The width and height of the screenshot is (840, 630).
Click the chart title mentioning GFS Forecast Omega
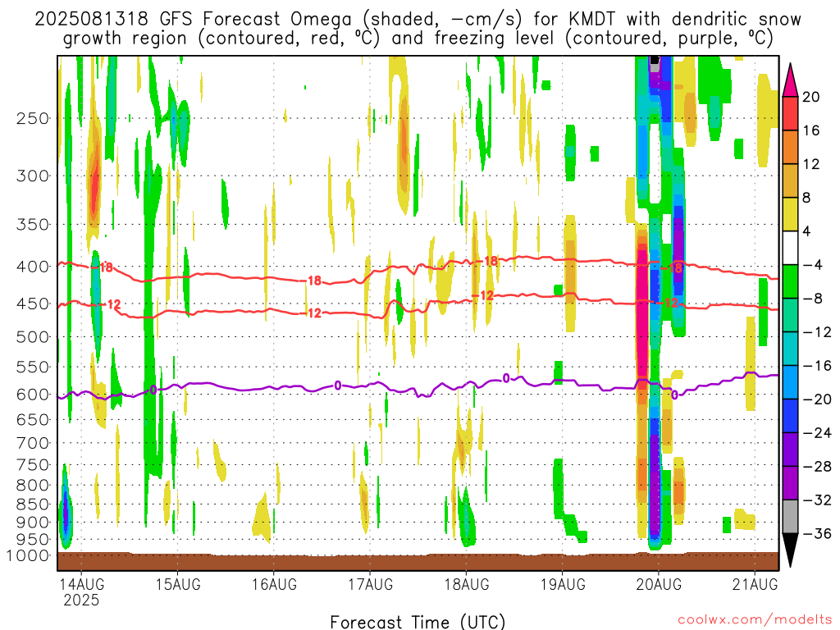tap(418, 29)
